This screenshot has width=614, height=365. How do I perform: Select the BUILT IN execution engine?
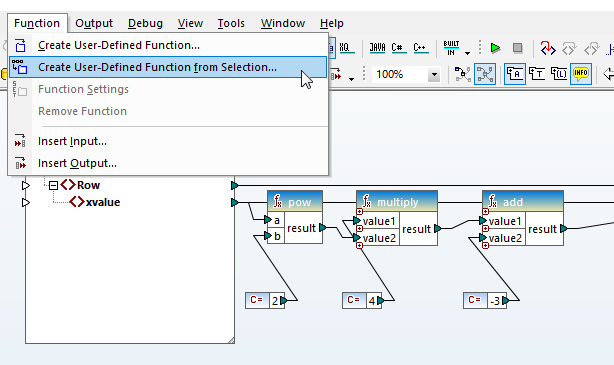click(451, 48)
